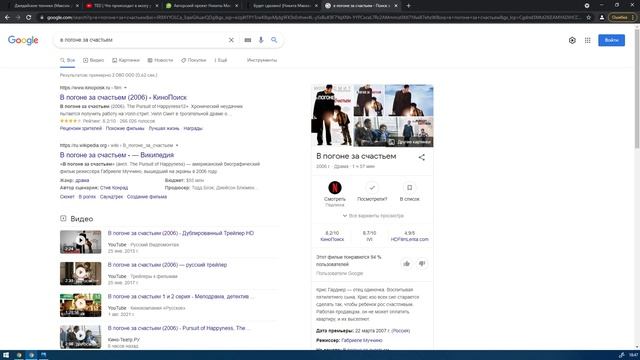Viewport: 640px width, 360px height.
Task: Mark the film as watched with the checkmark icon
Action: point(372,188)
